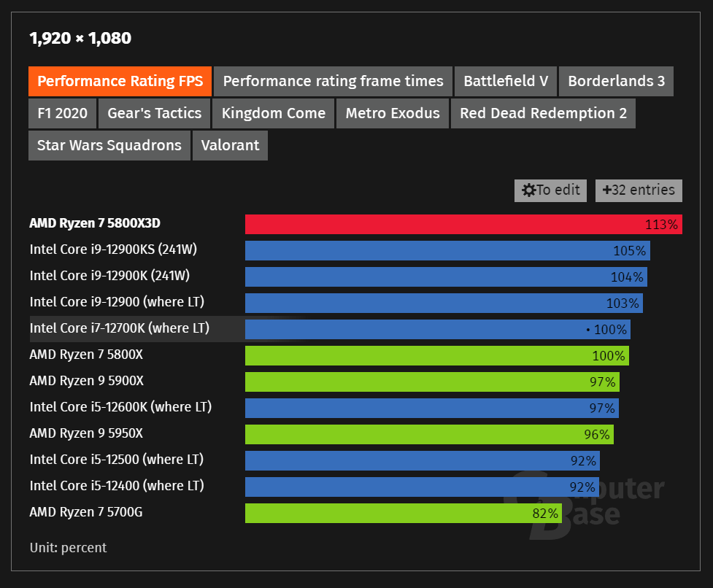Click the green 97% bar for Ryzen 9 5900X
713x588 pixels.
[433, 382]
